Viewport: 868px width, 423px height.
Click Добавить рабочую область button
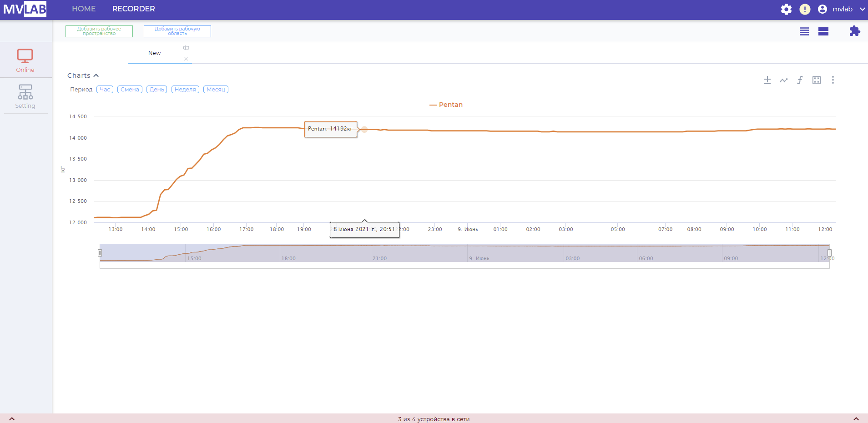pos(177,31)
